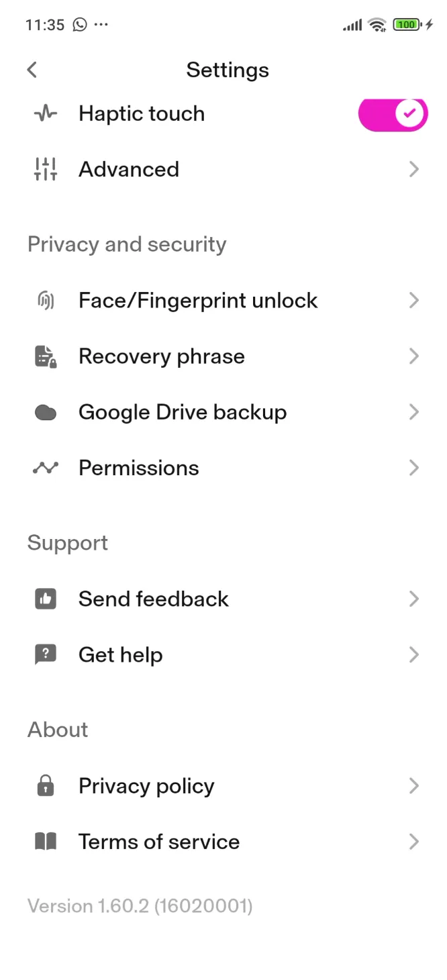
Task: Open Face/Fingerprint unlock via its chevron
Action: coord(413,300)
